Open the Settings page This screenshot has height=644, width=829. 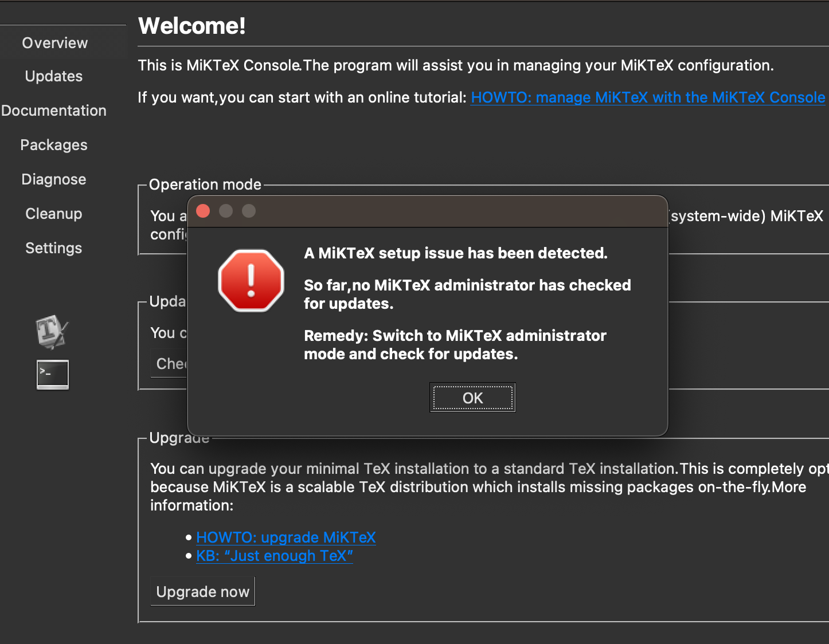pyautogui.click(x=53, y=248)
